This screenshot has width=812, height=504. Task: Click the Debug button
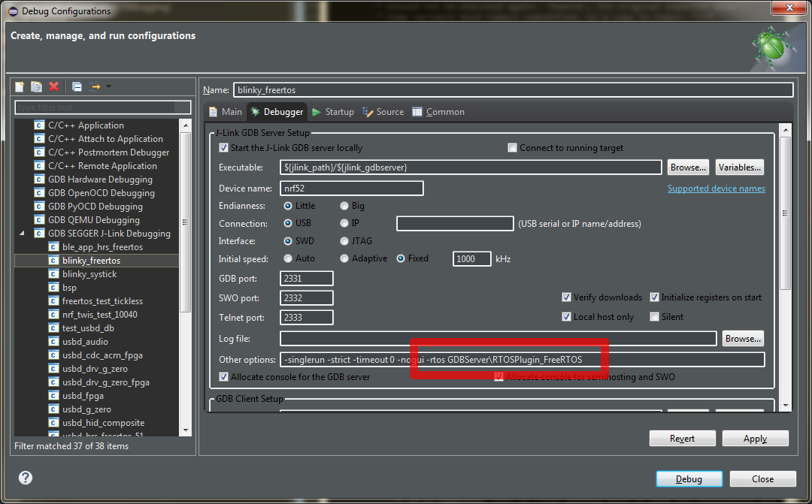point(689,479)
